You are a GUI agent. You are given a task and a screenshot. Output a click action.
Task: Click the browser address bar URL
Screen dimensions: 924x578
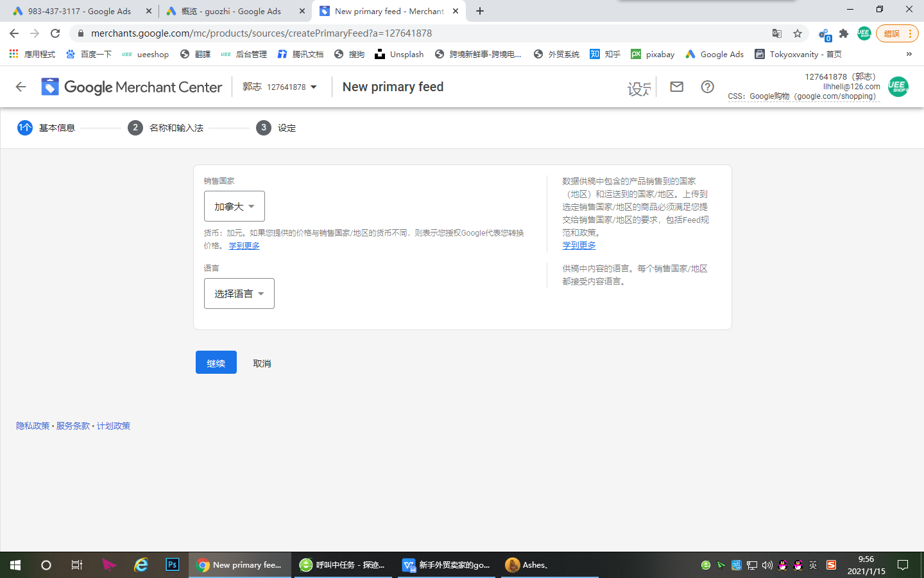pos(261,33)
